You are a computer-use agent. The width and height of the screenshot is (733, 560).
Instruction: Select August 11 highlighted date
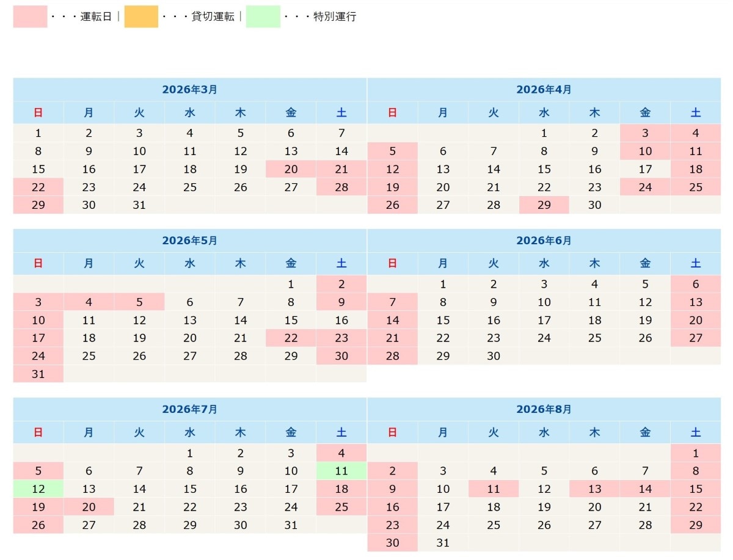pyautogui.click(x=494, y=489)
